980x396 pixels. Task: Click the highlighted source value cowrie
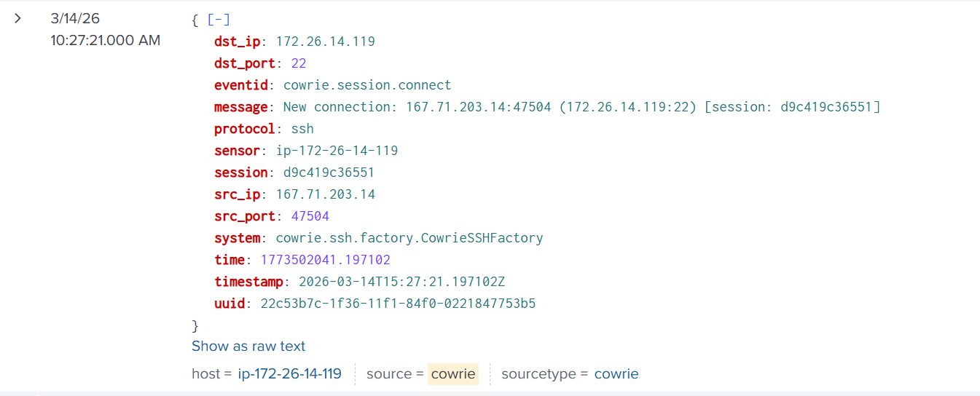(x=452, y=374)
